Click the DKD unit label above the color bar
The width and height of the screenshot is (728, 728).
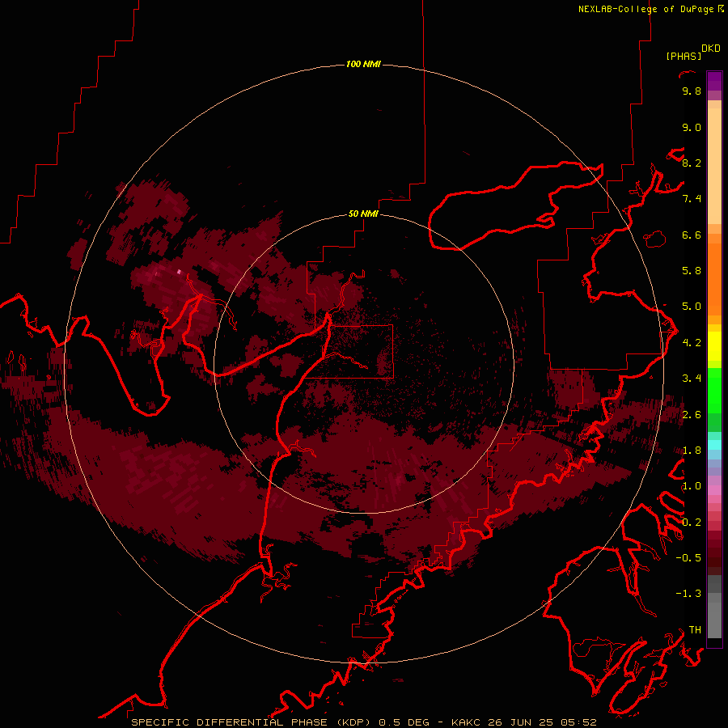pos(711,49)
